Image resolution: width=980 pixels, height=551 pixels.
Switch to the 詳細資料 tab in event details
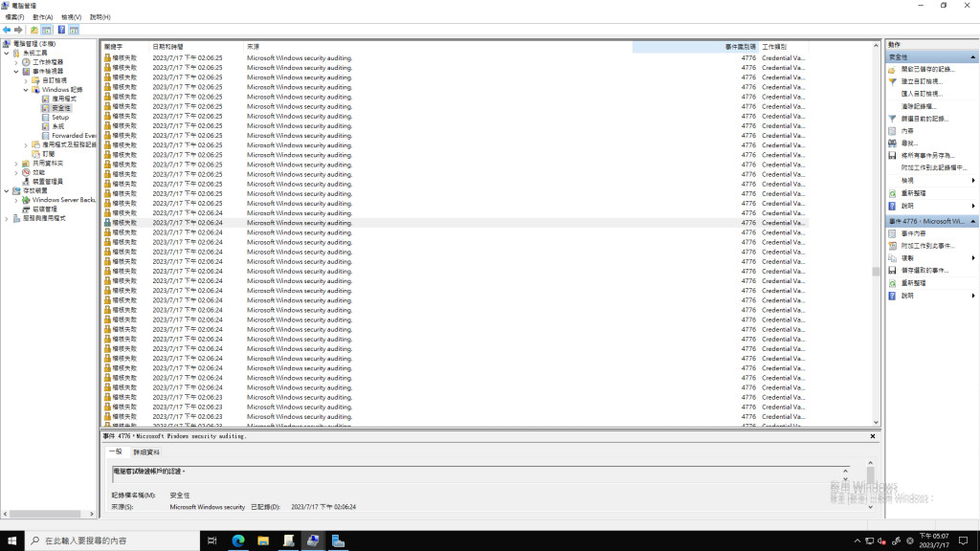[x=146, y=452]
